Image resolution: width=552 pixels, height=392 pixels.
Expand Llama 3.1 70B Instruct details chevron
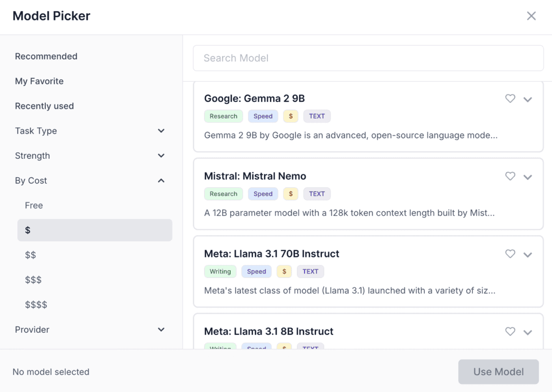pyautogui.click(x=528, y=254)
